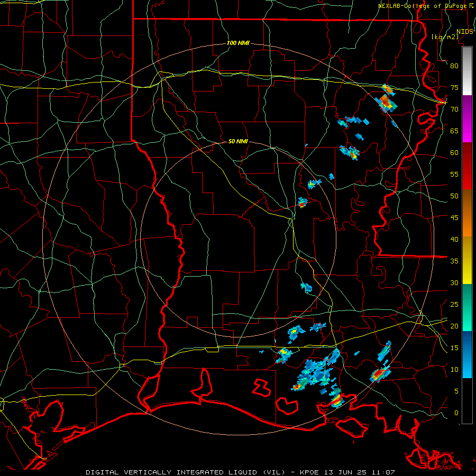476x476 pixels.
Task: Click the '10' value on the scale
Action: point(454,370)
